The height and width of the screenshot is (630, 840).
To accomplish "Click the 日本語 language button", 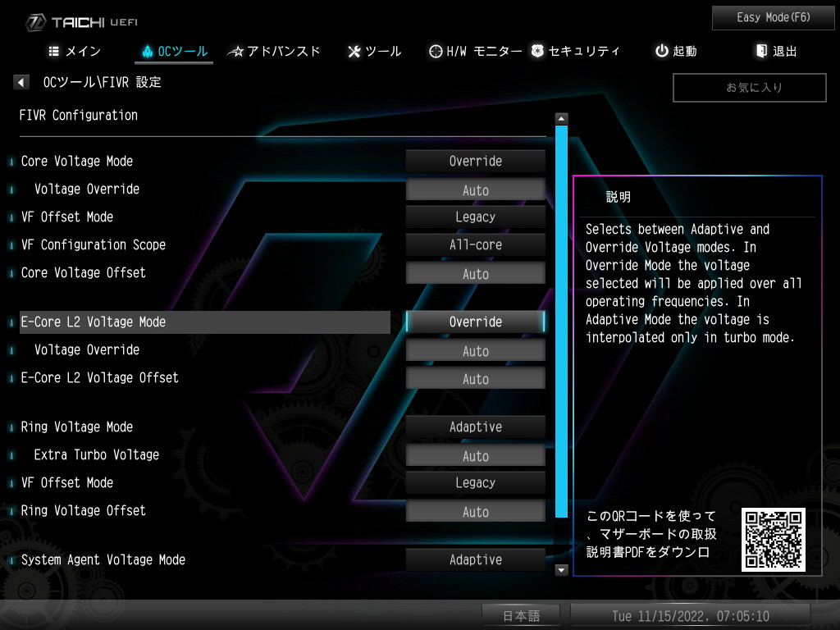I will [x=521, y=615].
